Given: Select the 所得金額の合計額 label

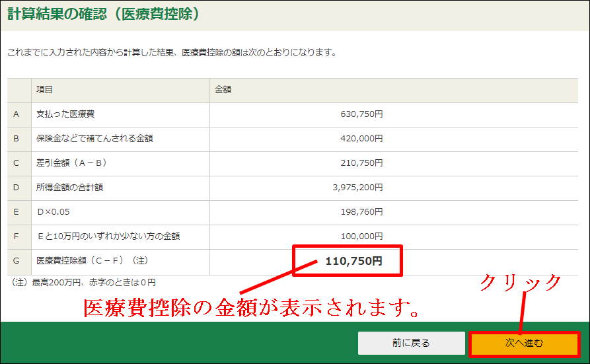Looking at the screenshot, I should coord(69,188).
